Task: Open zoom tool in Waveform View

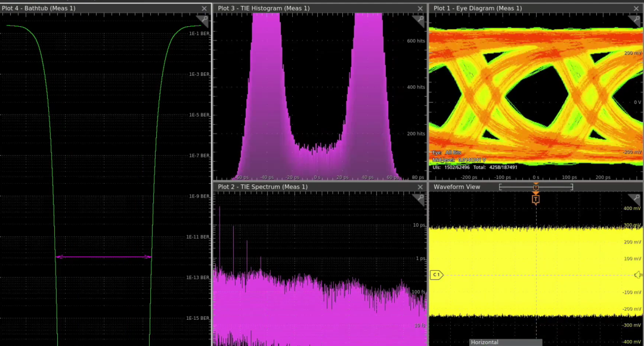Action: (x=636, y=199)
